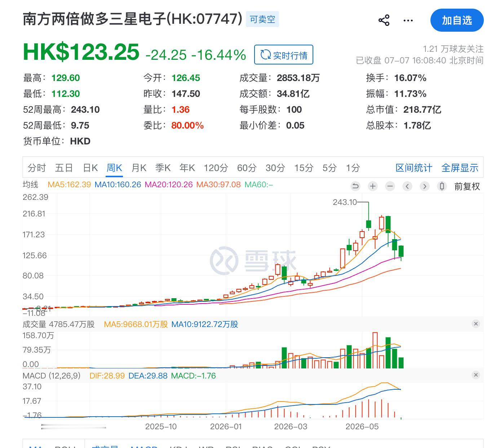Click the change value -24.25 -16.44%

tap(196, 55)
